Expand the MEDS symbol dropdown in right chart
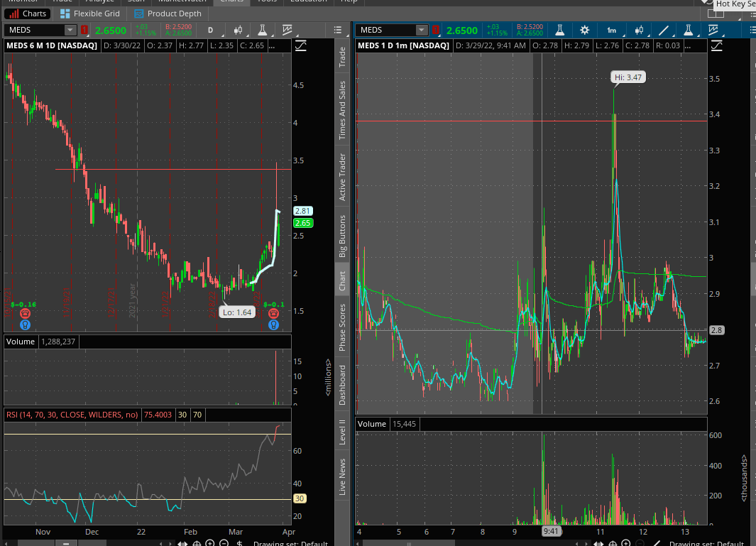 (x=422, y=30)
